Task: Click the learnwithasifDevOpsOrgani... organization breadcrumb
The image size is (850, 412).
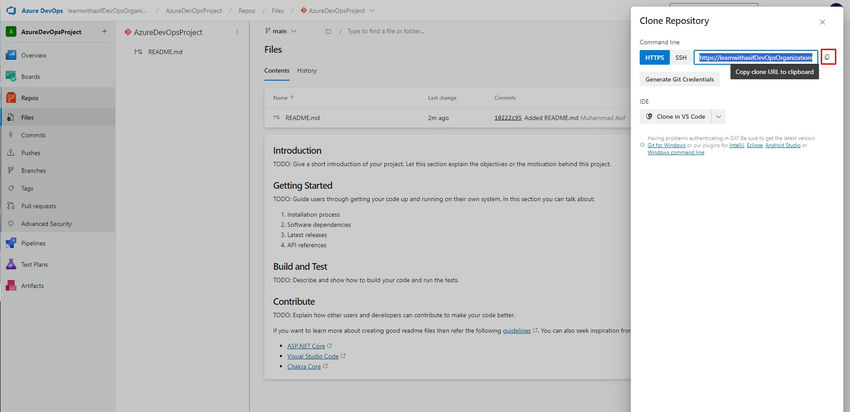Action: (x=107, y=11)
